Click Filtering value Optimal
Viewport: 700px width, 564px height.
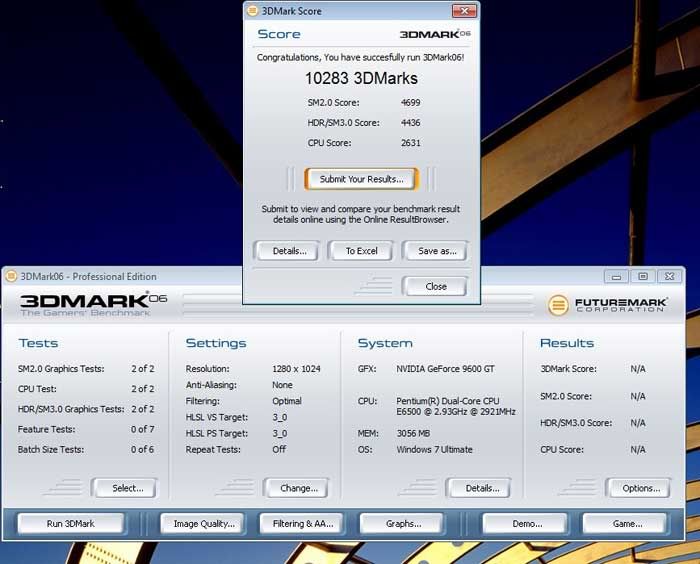[x=287, y=401]
